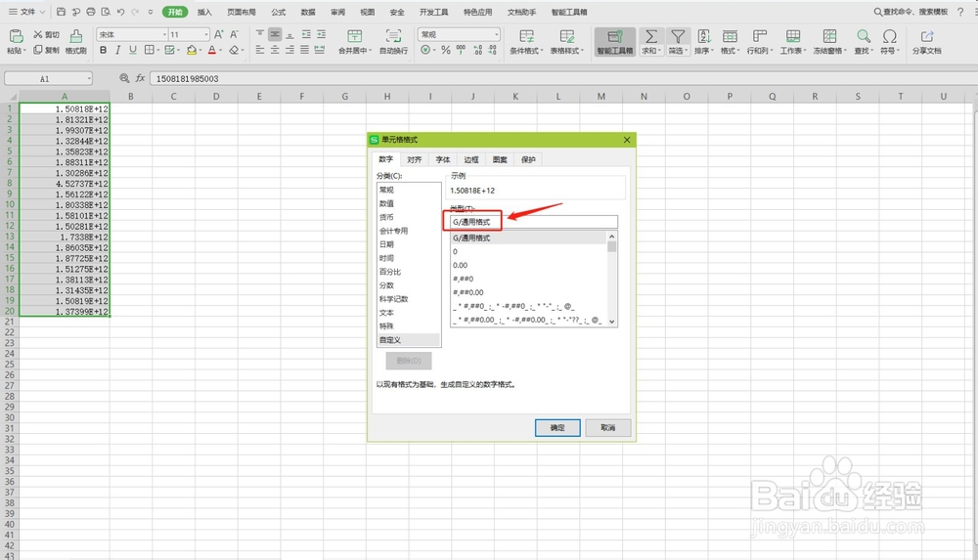Undo the last action
This screenshot has height=560, width=978.
[x=120, y=11]
